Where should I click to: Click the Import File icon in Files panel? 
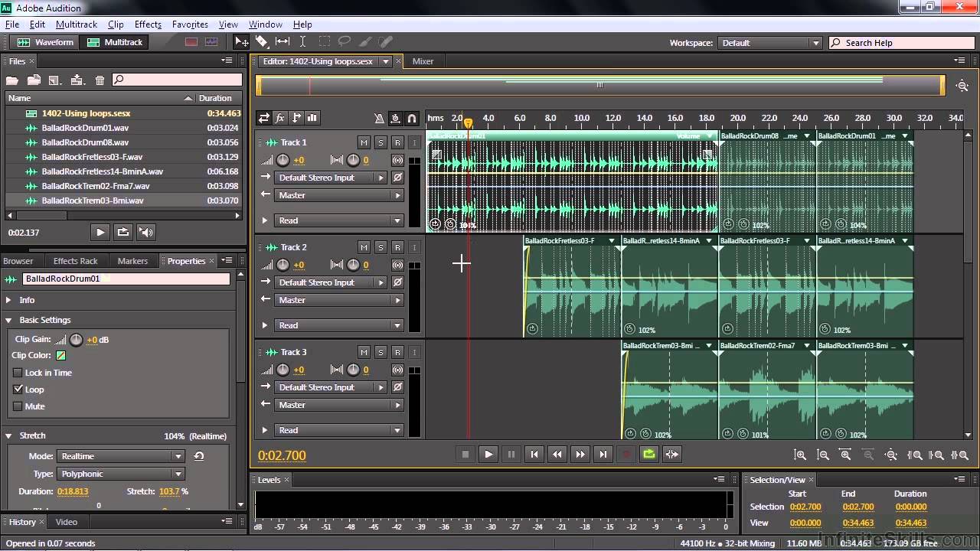[33, 80]
